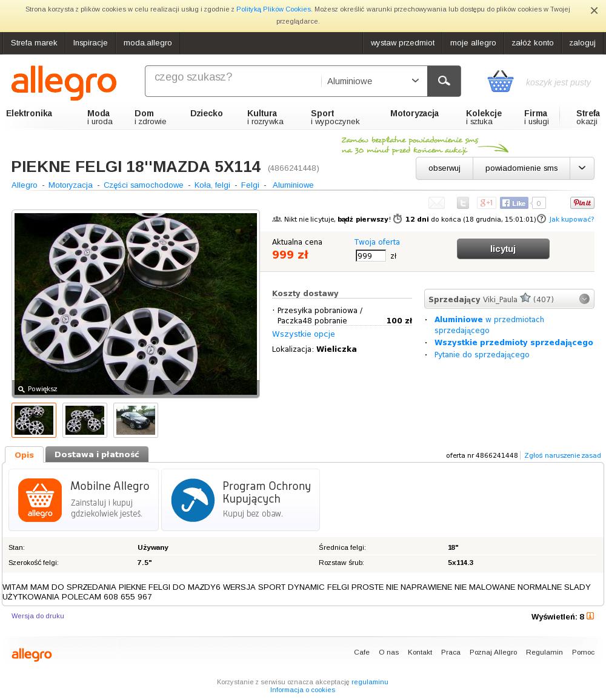The height and width of the screenshot is (700, 606).
Task: Open the Motoryzacja category menu
Action: [415, 113]
